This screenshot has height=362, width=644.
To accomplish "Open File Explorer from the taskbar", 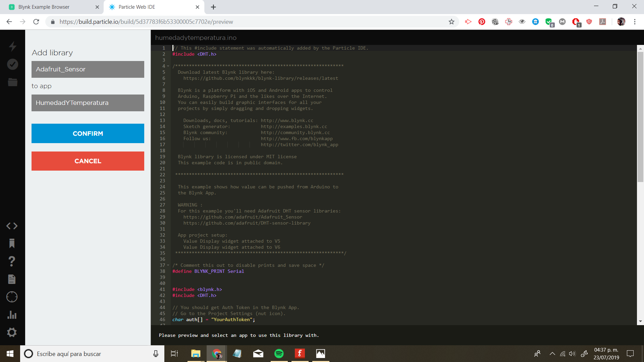I will point(196,354).
